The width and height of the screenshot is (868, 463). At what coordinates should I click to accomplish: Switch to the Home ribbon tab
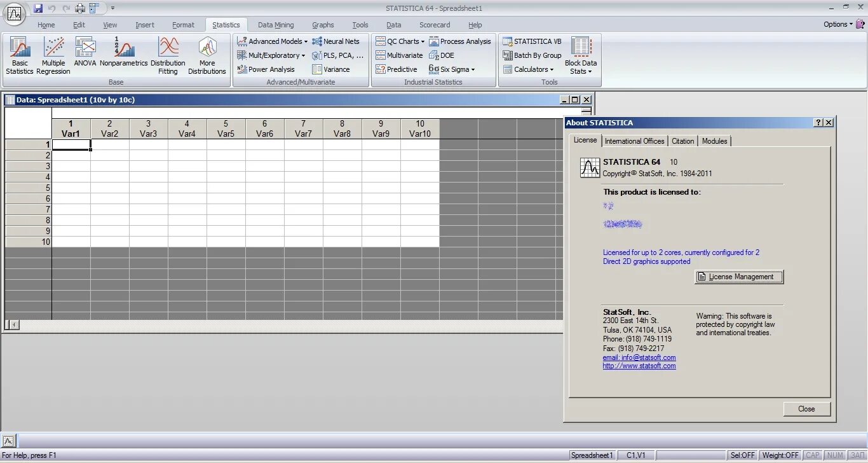(x=46, y=25)
